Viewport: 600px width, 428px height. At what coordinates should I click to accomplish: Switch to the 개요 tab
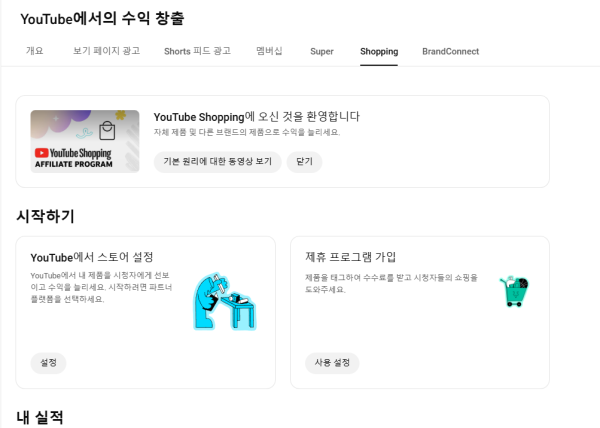(34, 51)
